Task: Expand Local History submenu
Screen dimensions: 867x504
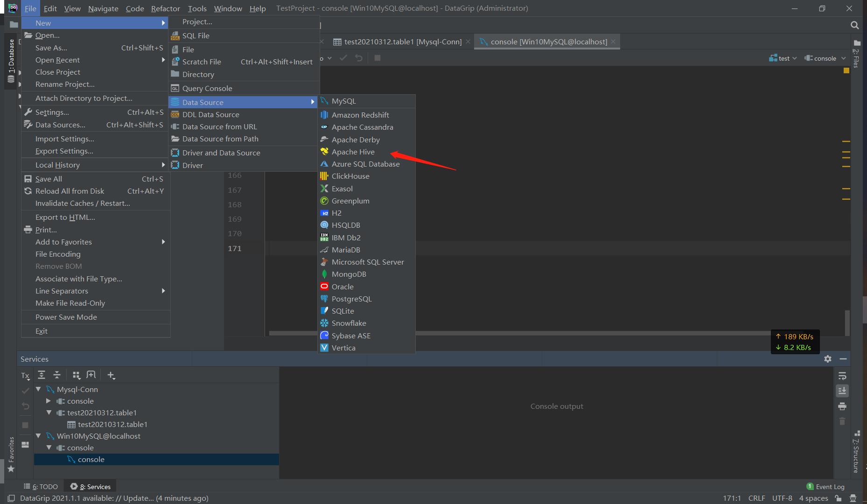Action: 95,165
